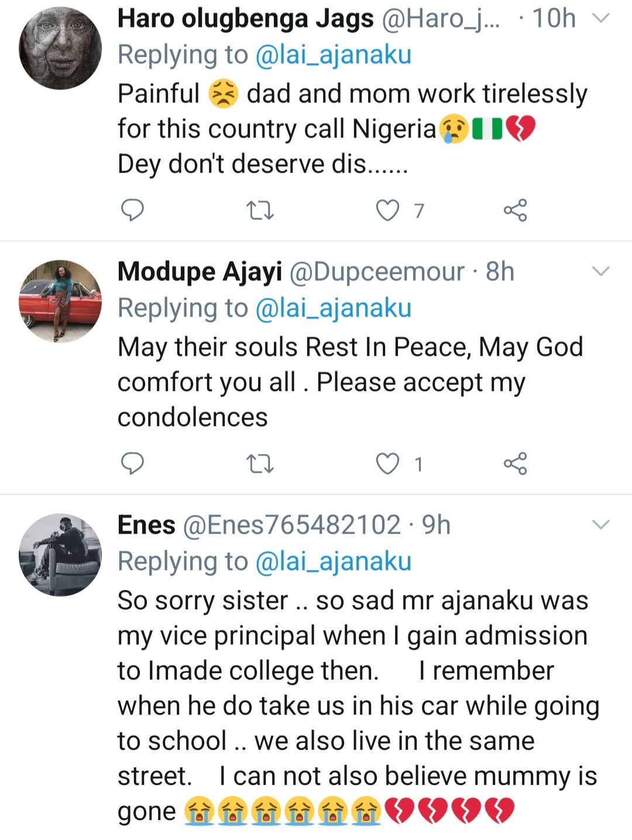Open @lai_ajanaku mention in Modupe's reply
632x840 pixels.
click(x=334, y=308)
